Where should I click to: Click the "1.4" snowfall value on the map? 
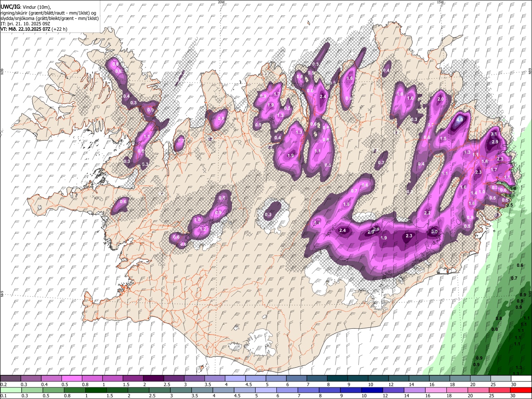coord(474,193)
